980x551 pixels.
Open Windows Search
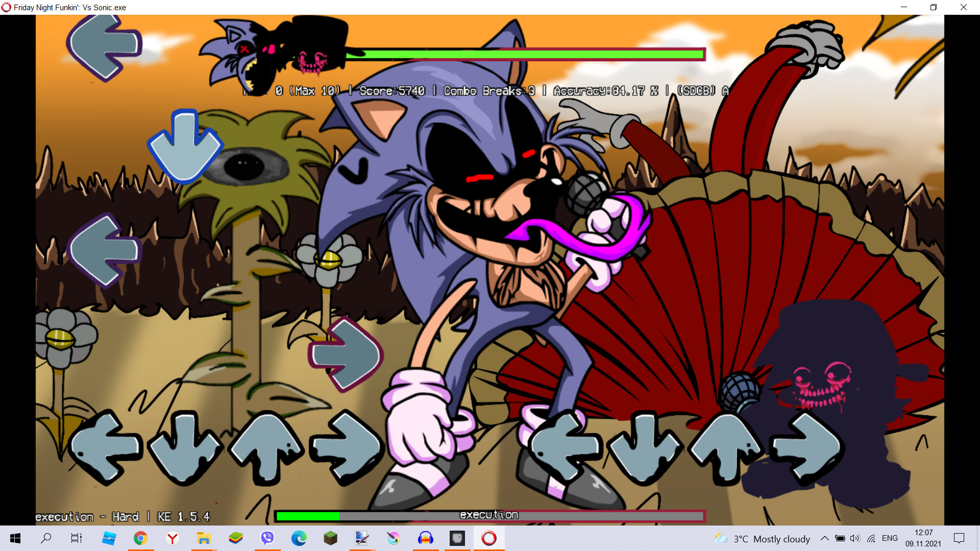point(46,538)
